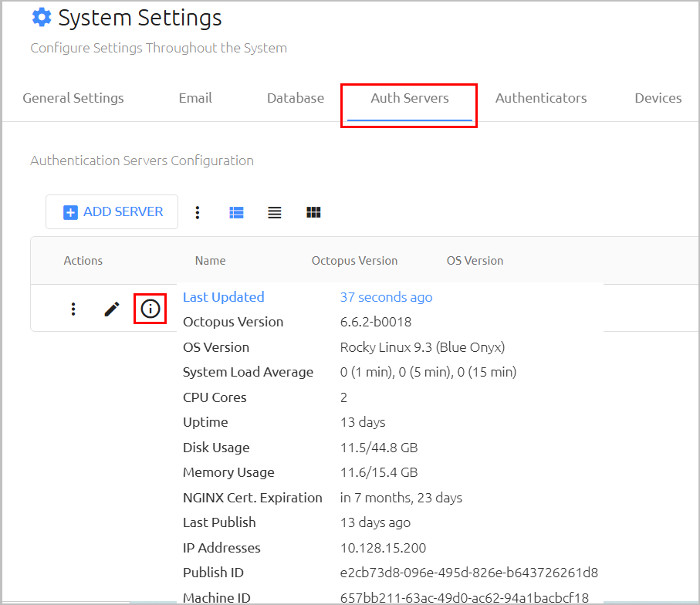Click the 'CPU Cores' label
The image size is (700, 605).
point(215,397)
